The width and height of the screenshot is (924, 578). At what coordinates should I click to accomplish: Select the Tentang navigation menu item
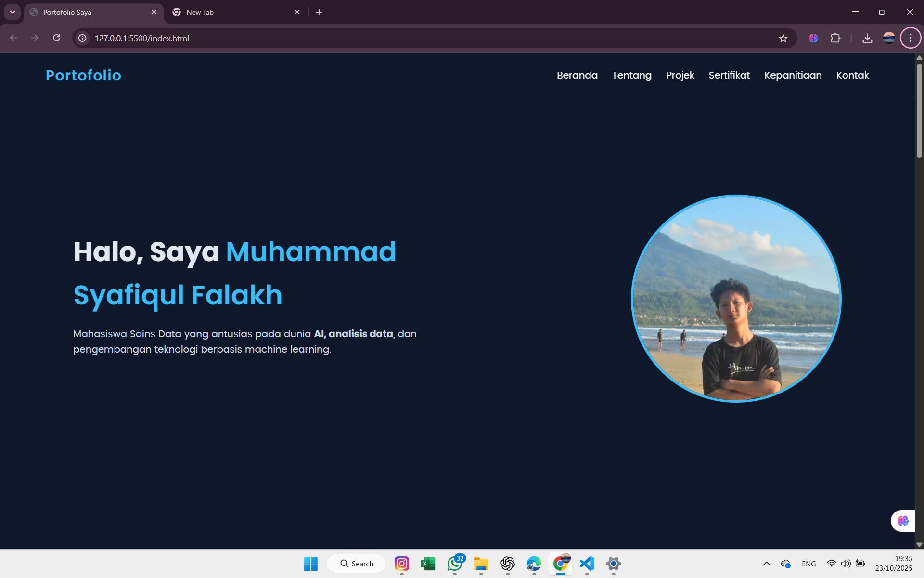[631, 75]
